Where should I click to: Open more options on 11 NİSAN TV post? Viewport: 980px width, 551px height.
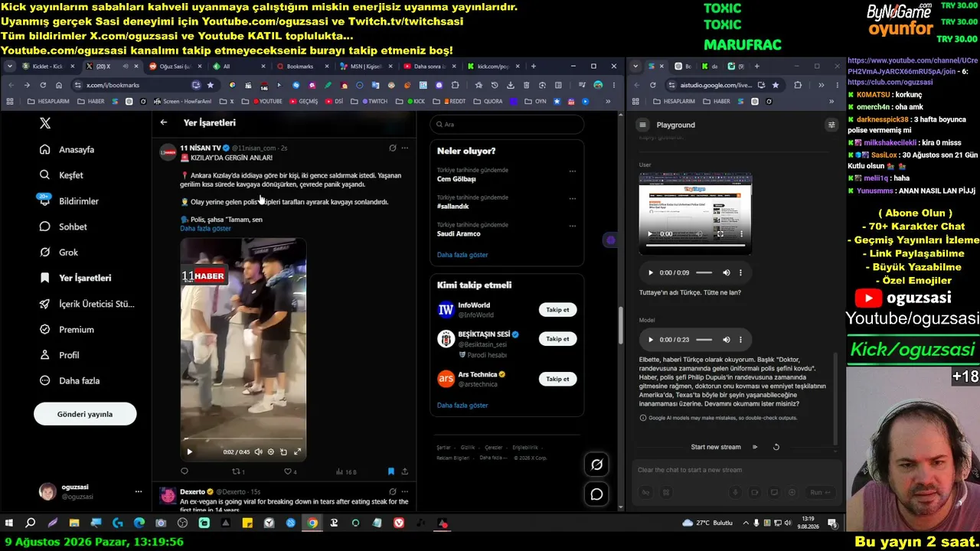[405, 148]
